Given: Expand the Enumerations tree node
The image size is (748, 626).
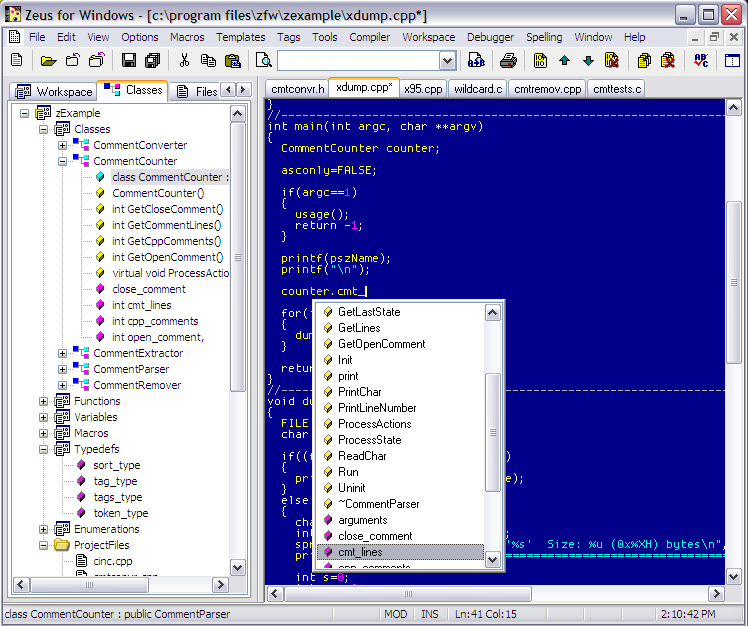Looking at the screenshot, I should pyautogui.click(x=43, y=529).
